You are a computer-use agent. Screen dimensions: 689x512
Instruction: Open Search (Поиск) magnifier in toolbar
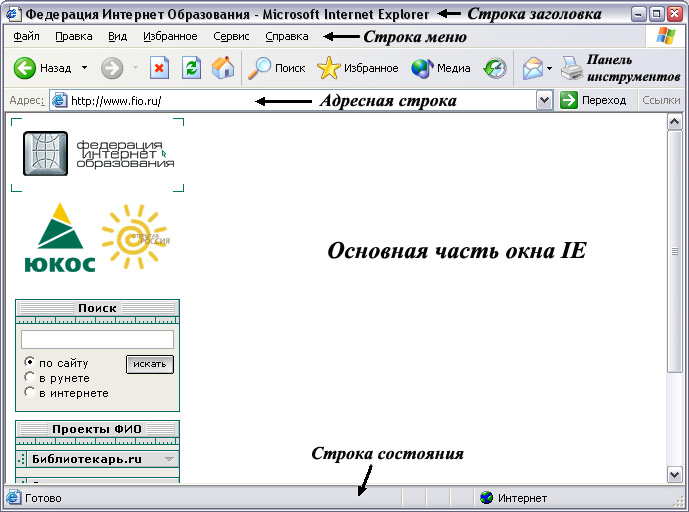click(261, 68)
